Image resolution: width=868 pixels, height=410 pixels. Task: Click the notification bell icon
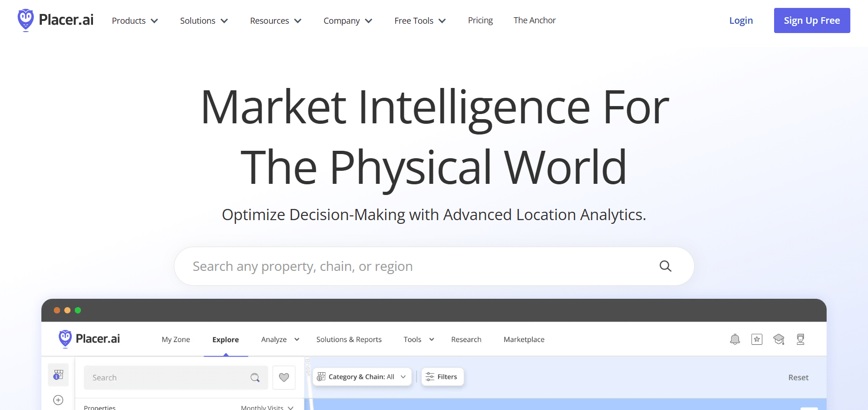point(735,339)
